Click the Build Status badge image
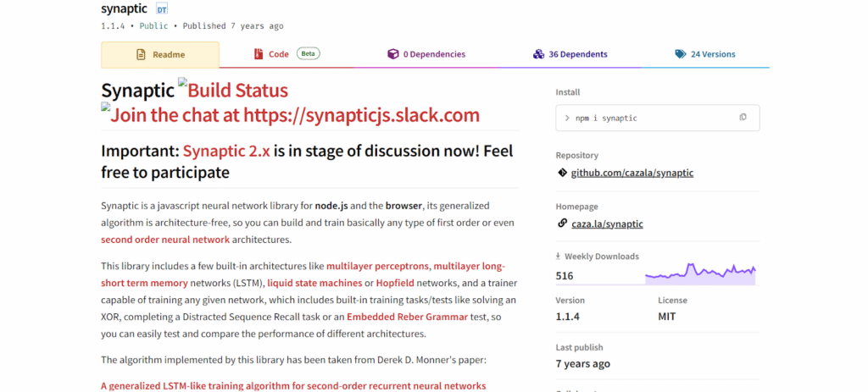The height and width of the screenshot is (392, 868). (x=232, y=91)
